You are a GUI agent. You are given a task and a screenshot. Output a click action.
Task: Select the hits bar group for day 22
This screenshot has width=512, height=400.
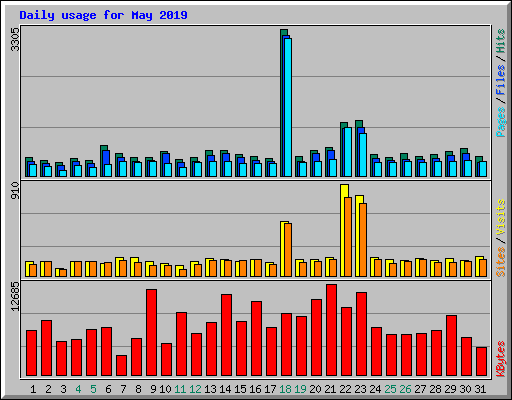click(x=346, y=149)
